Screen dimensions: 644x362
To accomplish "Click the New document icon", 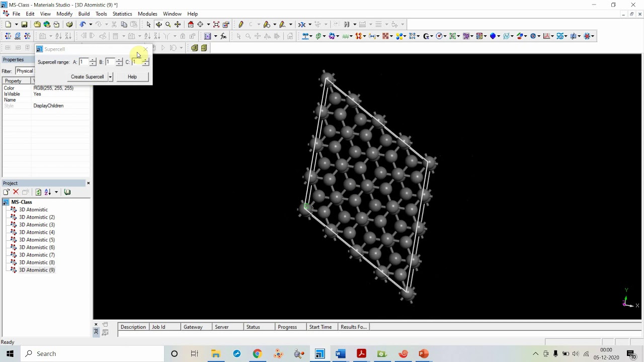I will click(8, 24).
